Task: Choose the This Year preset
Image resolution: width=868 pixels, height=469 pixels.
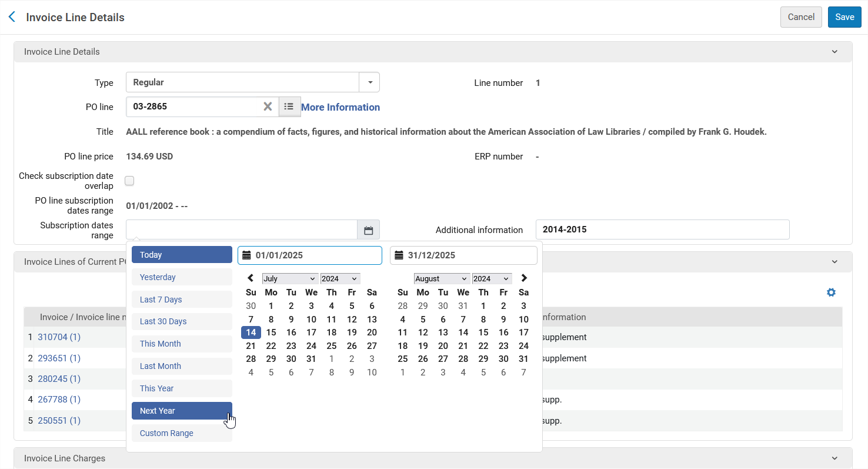Action: [x=182, y=388]
